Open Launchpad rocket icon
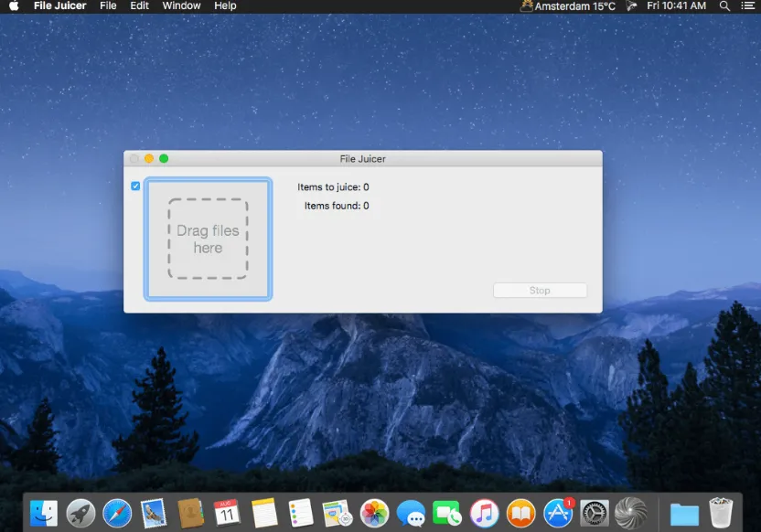 (x=80, y=513)
